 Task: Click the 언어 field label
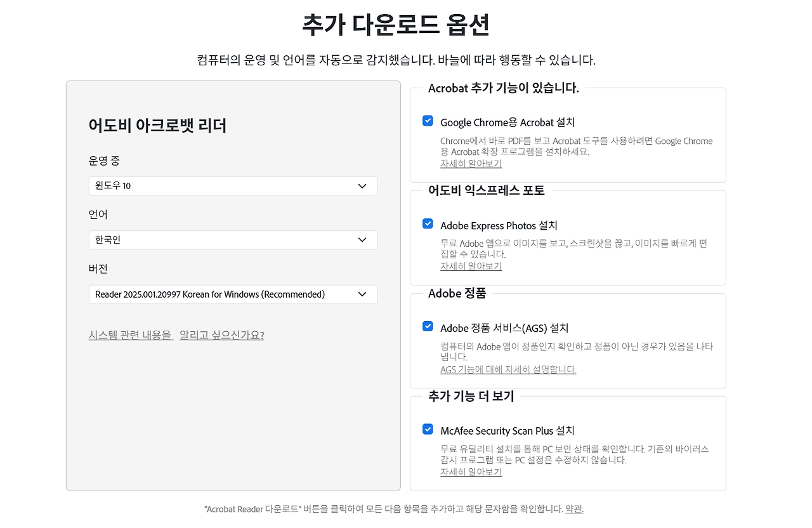98,214
